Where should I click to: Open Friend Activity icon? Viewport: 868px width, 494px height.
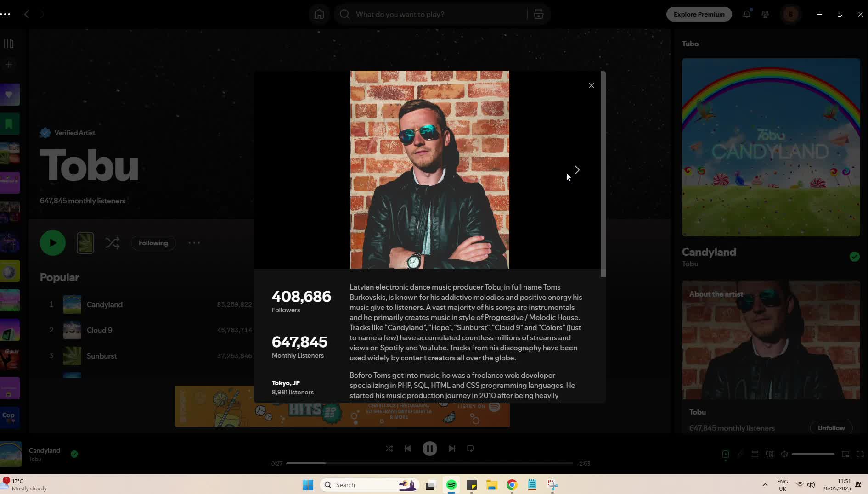click(x=765, y=14)
